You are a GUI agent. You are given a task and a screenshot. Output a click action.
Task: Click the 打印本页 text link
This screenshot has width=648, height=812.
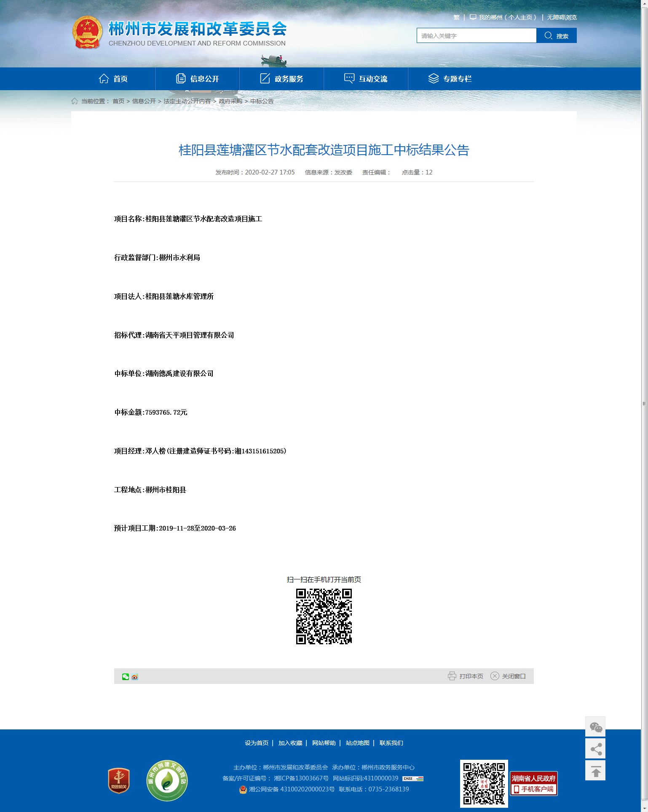click(x=471, y=676)
